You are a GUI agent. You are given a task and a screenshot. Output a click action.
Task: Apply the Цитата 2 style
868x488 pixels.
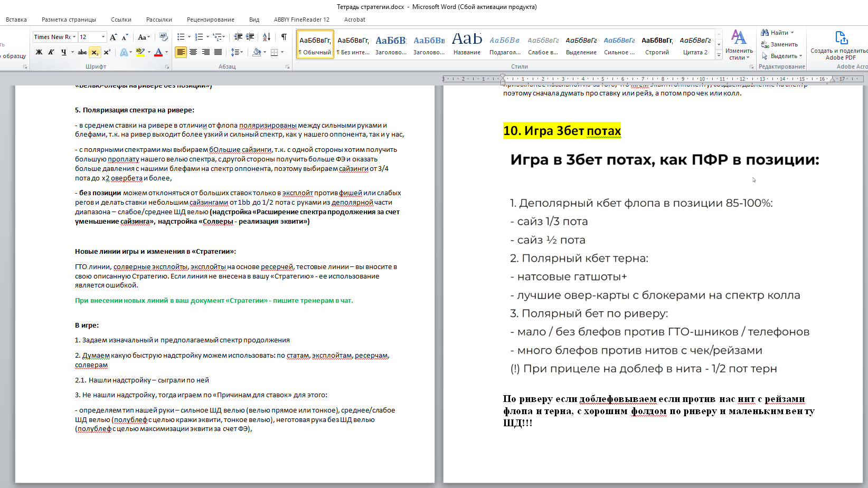pyautogui.click(x=695, y=45)
